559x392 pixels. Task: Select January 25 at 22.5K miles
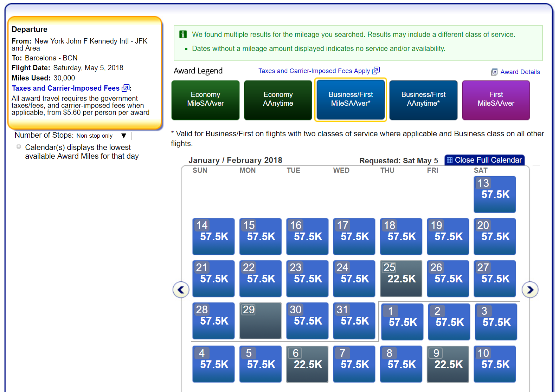pyautogui.click(x=401, y=279)
